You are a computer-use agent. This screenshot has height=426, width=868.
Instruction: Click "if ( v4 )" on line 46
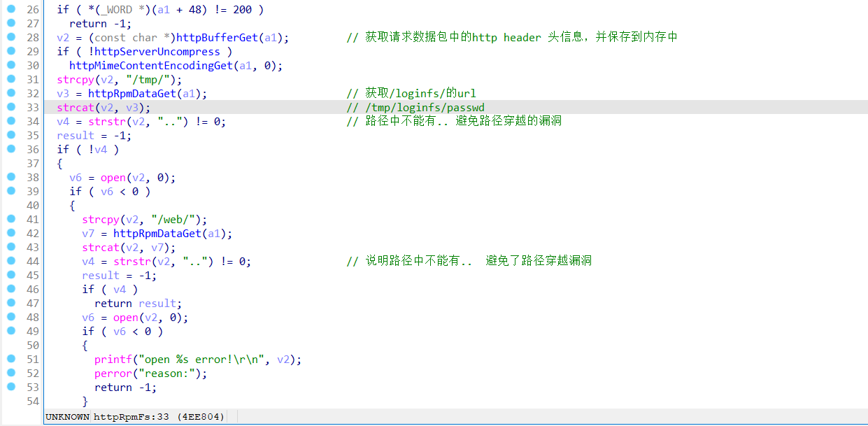[x=110, y=289]
